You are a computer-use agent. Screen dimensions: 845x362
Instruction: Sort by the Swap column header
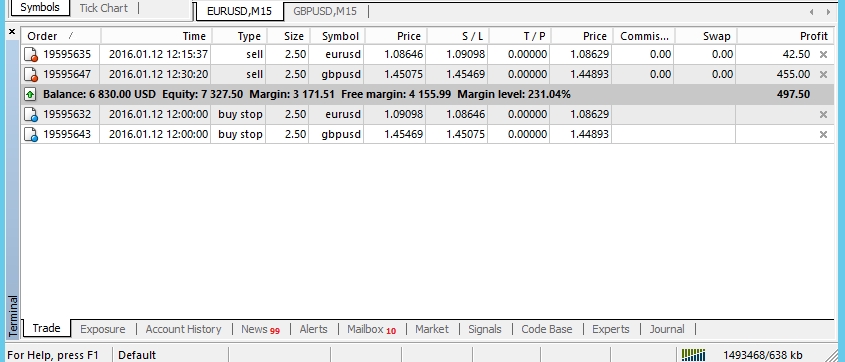(705, 36)
